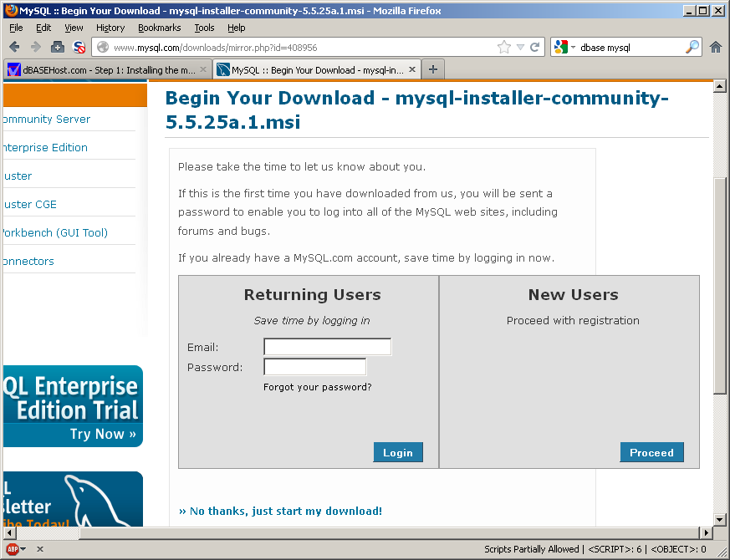730x560 pixels.
Task: Open the Google search engine selector
Action: pyautogui.click(x=564, y=47)
